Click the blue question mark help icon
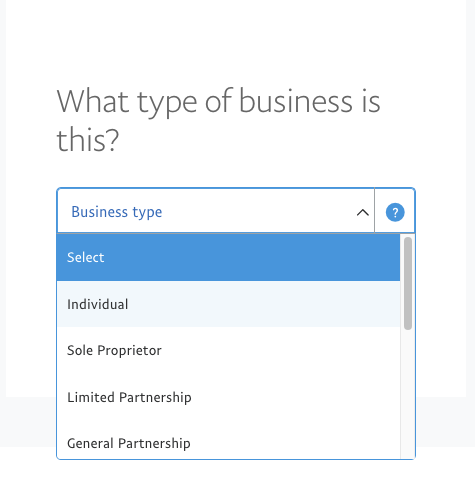 [395, 212]
